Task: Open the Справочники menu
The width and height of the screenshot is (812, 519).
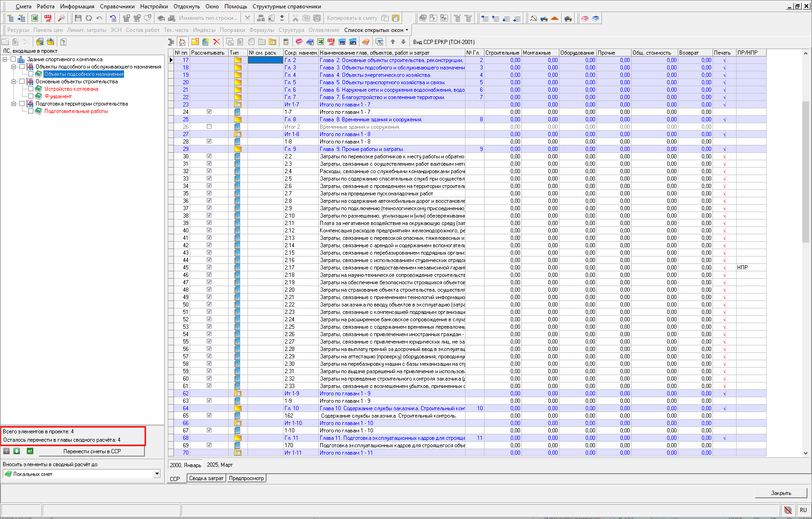Action: pyautogui.click(x=117, y=6)
